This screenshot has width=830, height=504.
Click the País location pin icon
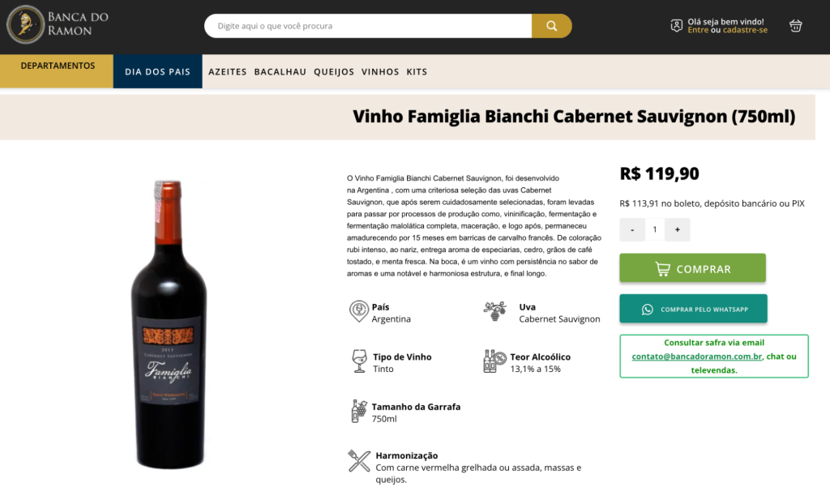(358, 311)
